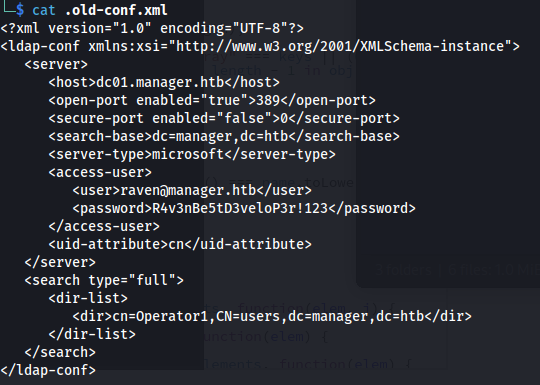The height and width of the screenshot is (385, 540).
Task: Click the raven@manager.htb username
Action: coord(188,190)
